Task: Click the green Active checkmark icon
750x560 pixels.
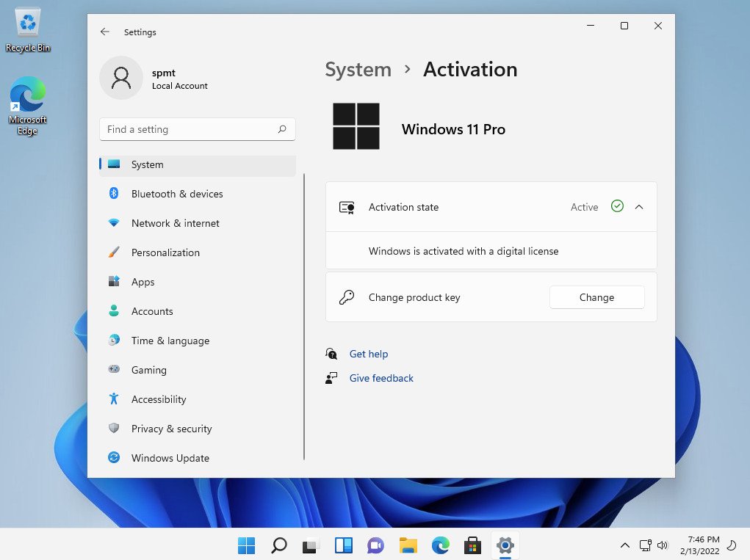Action: 617,206
